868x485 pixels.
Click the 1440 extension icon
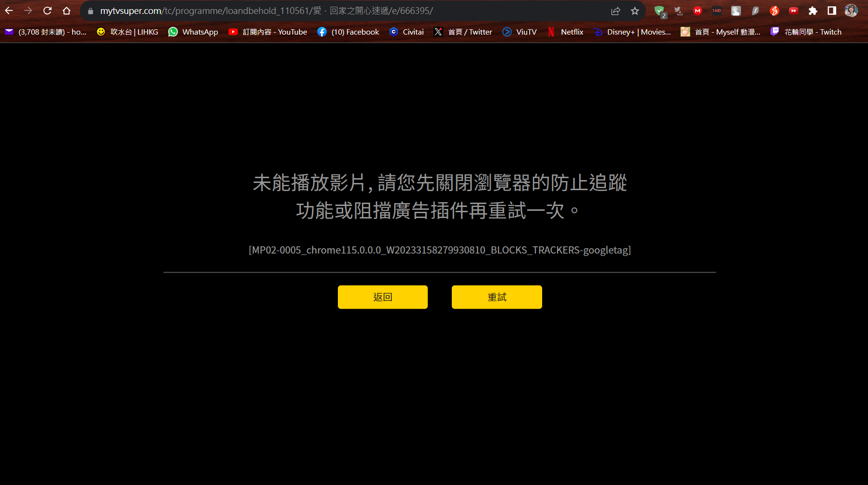tap(716, 11)
